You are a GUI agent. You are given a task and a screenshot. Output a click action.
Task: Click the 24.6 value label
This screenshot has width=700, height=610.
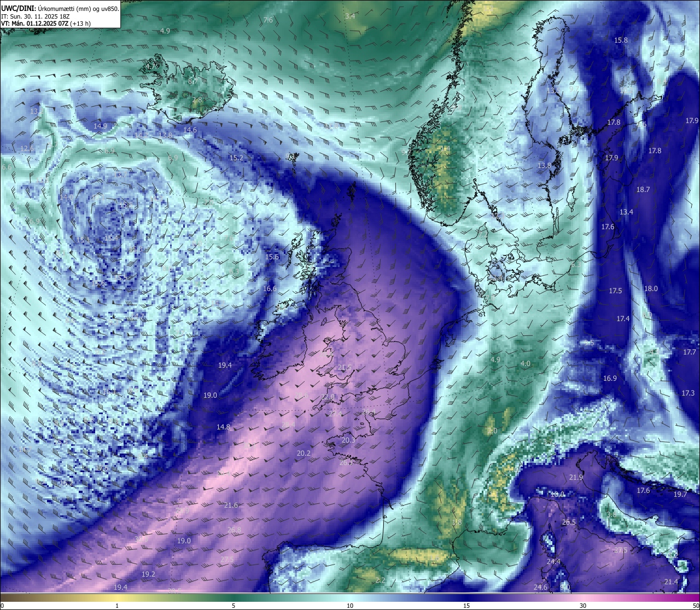[540, 587]
